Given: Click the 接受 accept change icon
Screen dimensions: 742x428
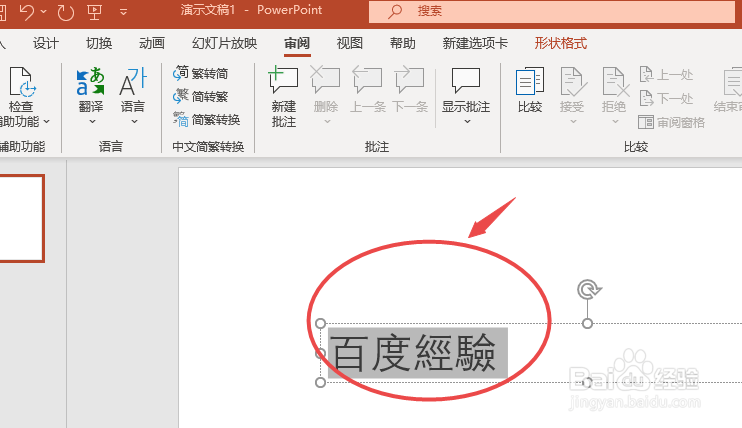Looking at the screenshot, I should tap(572, 81).
